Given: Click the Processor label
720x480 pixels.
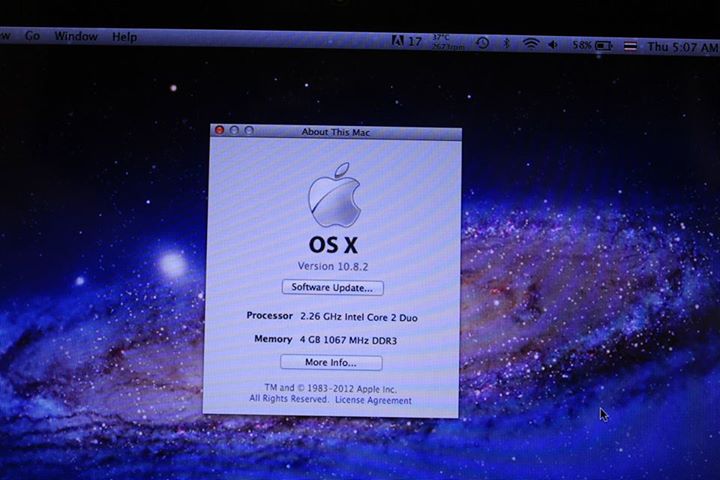Looking at the screenshot, I should (x=270, y=316).
